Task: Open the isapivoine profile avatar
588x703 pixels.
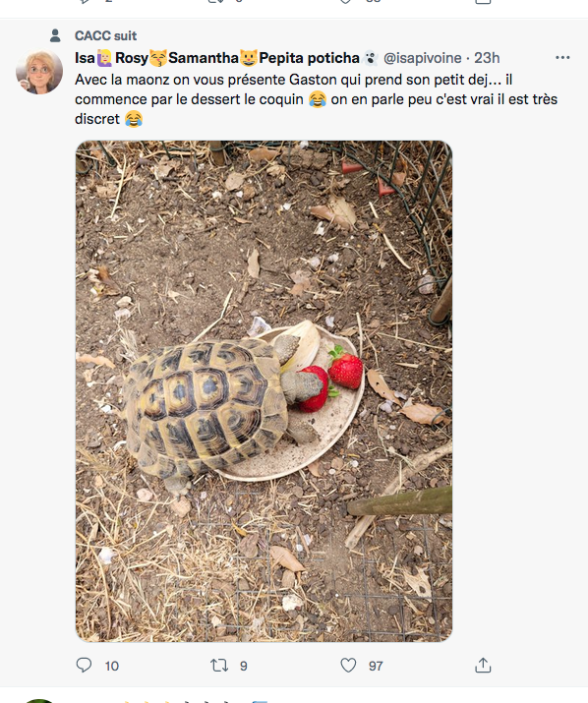Action: tap(39, 72)
